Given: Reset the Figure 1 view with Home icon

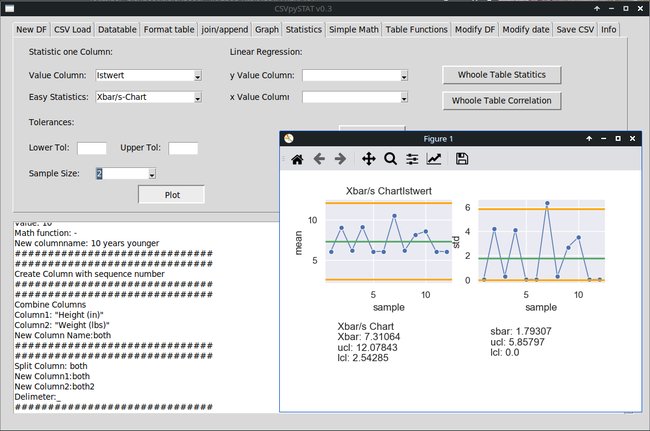Looking at the screenshot, I should click(297, 159).
